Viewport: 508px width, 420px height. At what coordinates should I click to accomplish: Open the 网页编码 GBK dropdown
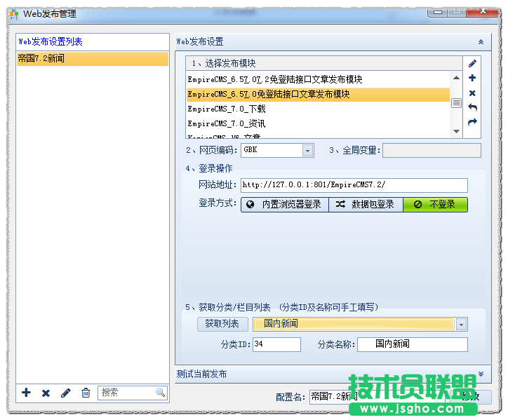click(x=307, y=151)
